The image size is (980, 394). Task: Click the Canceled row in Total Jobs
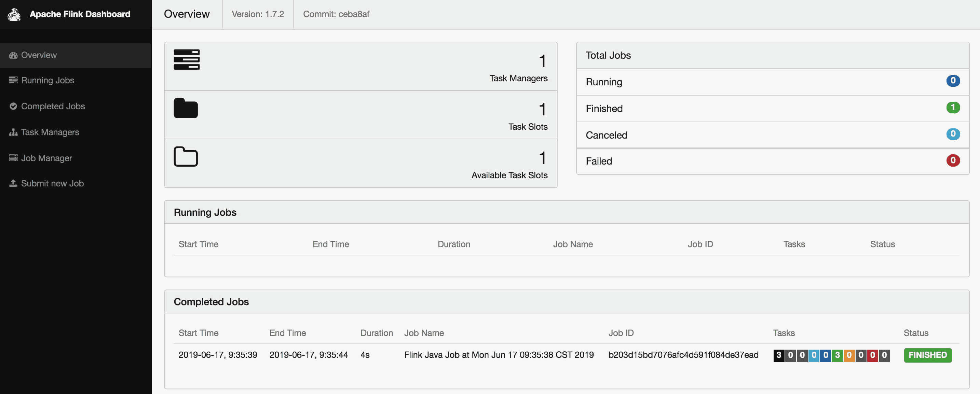click(x=772, y=135)
